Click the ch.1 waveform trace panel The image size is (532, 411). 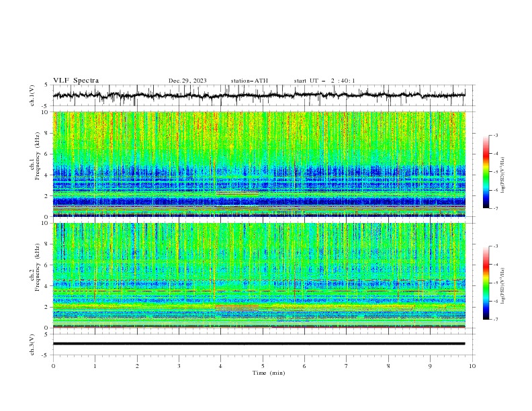click(263, 95)
